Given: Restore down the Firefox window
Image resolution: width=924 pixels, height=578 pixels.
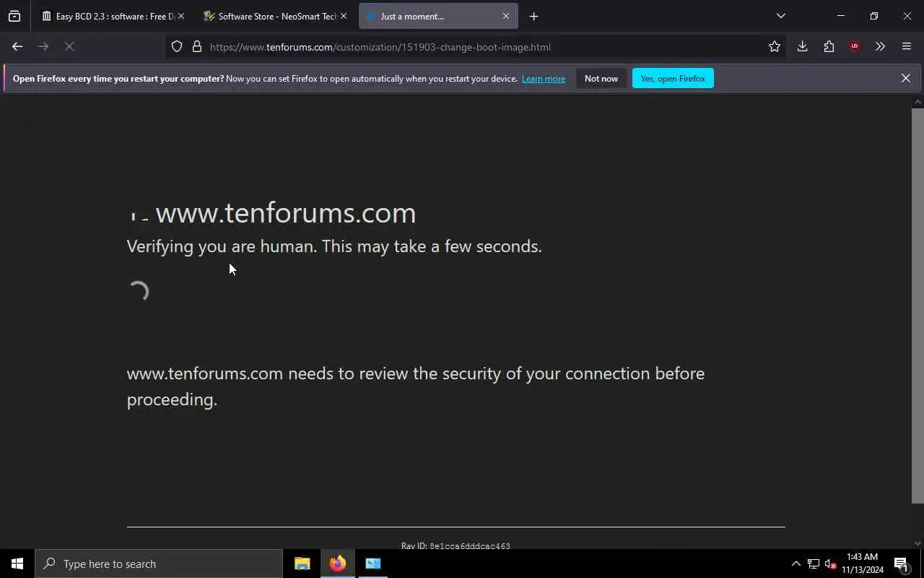Looking at the screenshot, I should pyautogui.click(x=873, y=16).
